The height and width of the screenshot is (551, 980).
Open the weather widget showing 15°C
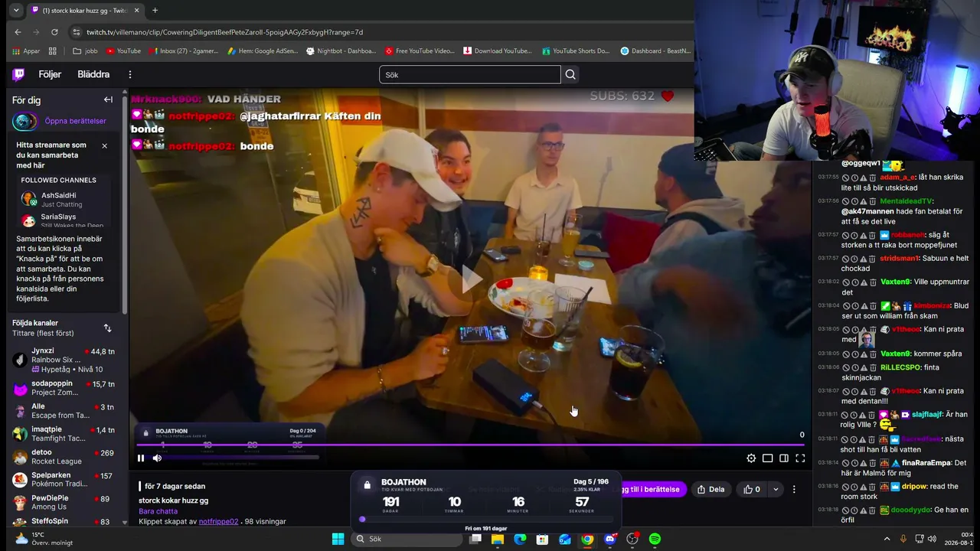click(43, 539)
